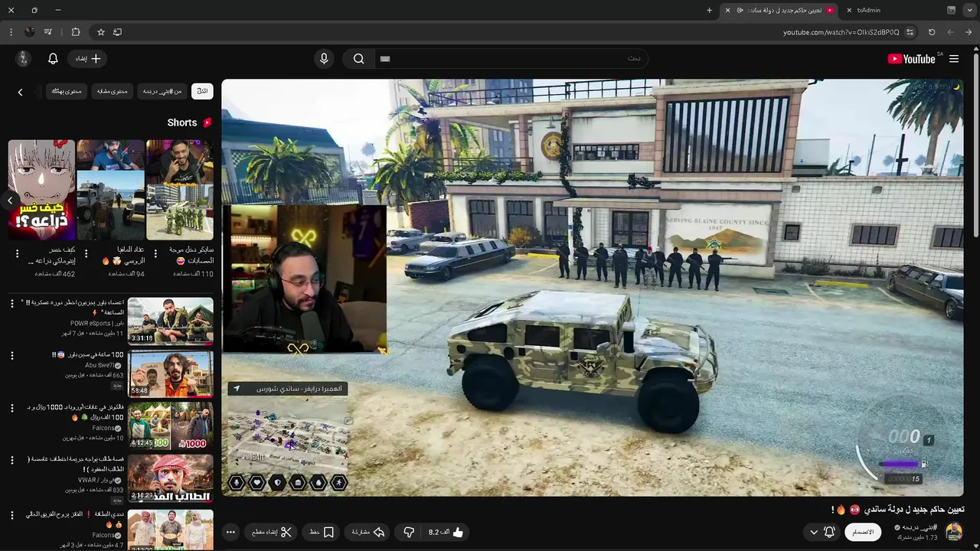The width and height of the screenshot is (980, 551).
Task: Open the 3:31:18 POWR eSports video thumbnail
Action: (x=171, y=321)
